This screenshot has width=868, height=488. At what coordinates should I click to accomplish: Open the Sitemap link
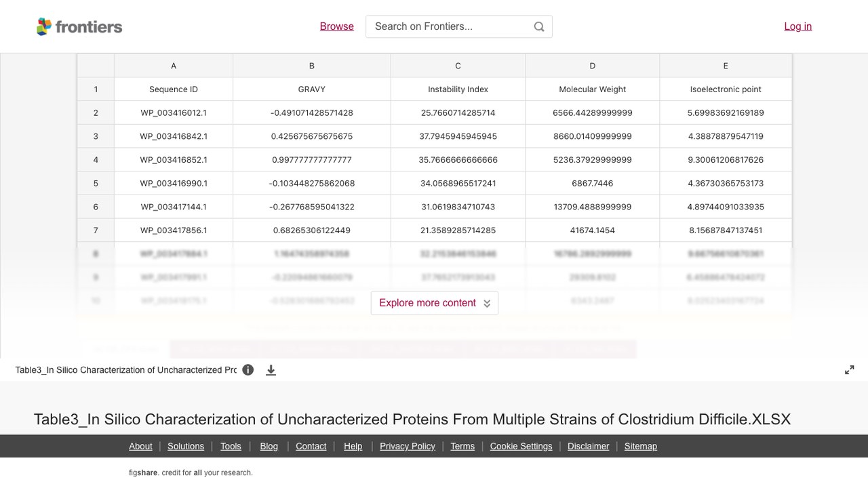[x=641, y=446]
